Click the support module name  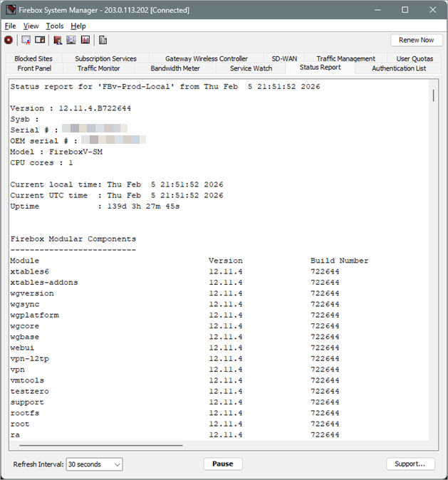pyautogui.click(x=27, y=402)
